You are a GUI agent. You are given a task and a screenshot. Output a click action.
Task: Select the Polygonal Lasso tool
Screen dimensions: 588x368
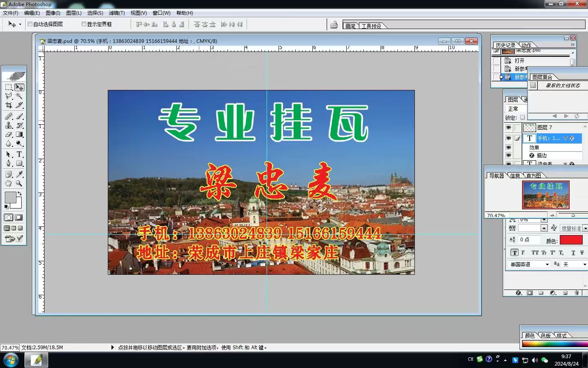coord(9,96)
